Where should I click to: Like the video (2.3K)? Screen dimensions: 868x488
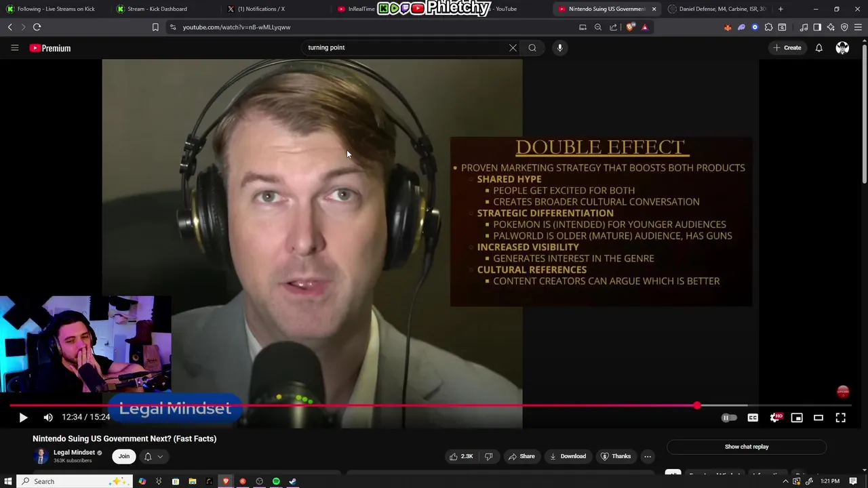[461, 456]
